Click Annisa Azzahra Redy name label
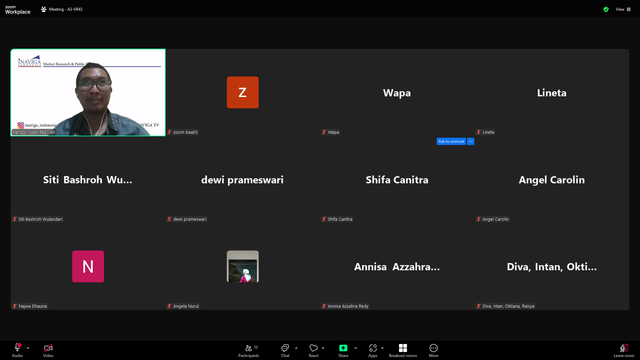This screenshot has height=360, width=640. [345, 306]
